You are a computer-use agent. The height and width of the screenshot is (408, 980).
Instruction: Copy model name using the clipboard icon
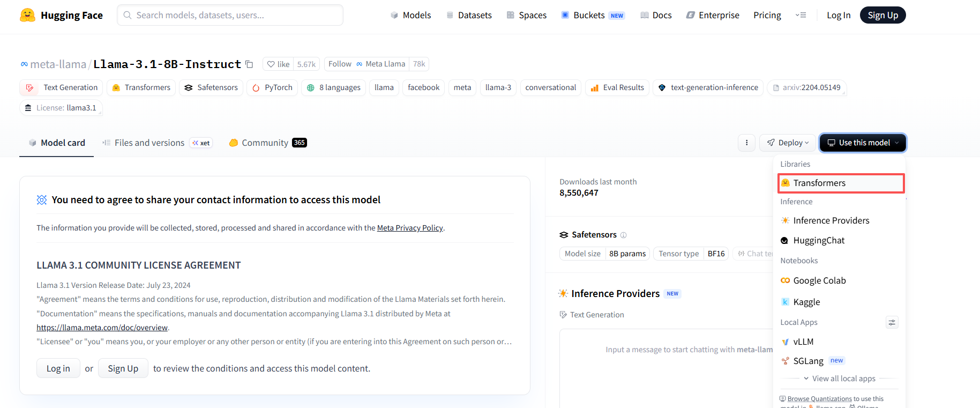[249, 64]
